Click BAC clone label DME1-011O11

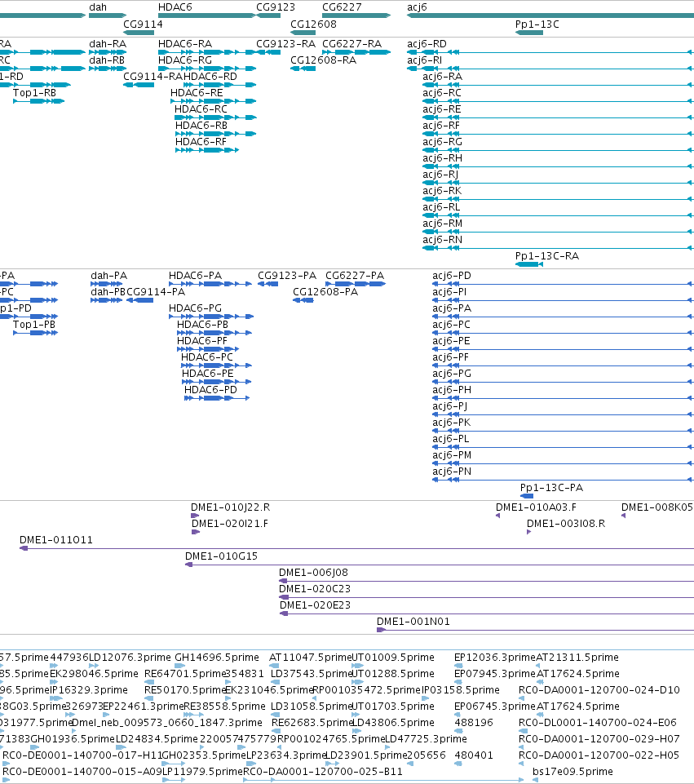pyautogui.click(x=56, y=540)
